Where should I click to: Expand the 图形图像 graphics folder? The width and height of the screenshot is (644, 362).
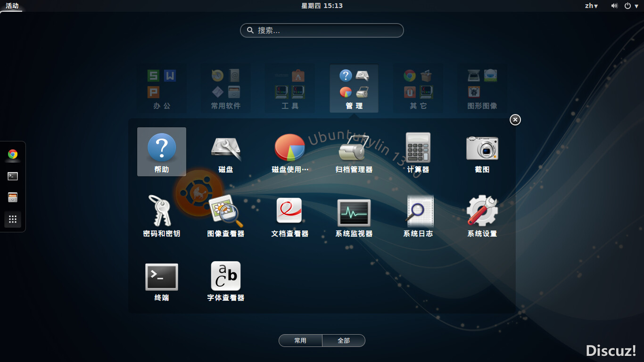482,89
